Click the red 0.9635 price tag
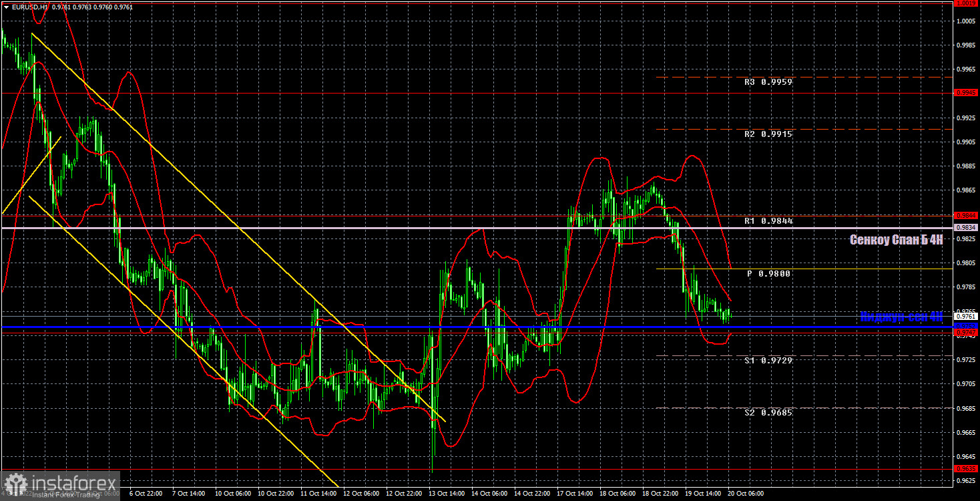Viewport: 980px width, 501px height. tap(967, 469)
